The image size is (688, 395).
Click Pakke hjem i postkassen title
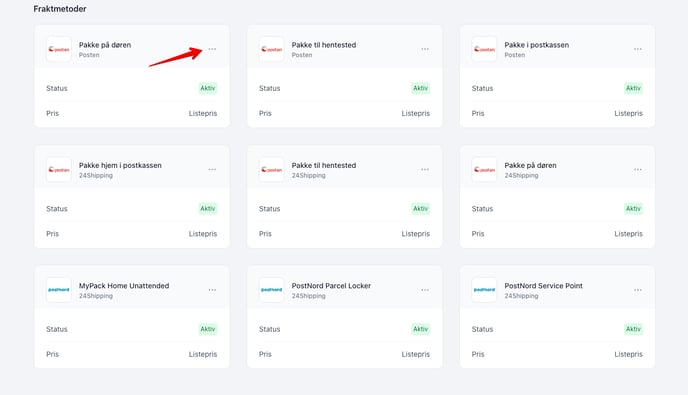pyautogui.click(x=120, y=165)
